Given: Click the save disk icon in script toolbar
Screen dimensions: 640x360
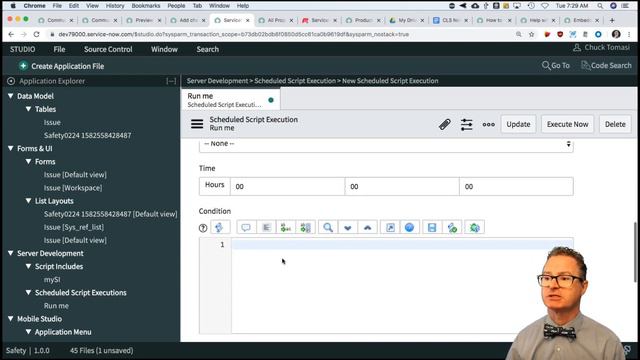Looking at the screenshot, I should 432,227.
